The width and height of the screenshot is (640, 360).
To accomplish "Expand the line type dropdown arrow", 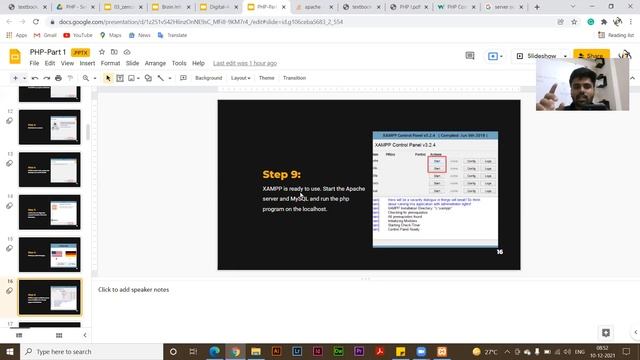I will tap(170, 78).
